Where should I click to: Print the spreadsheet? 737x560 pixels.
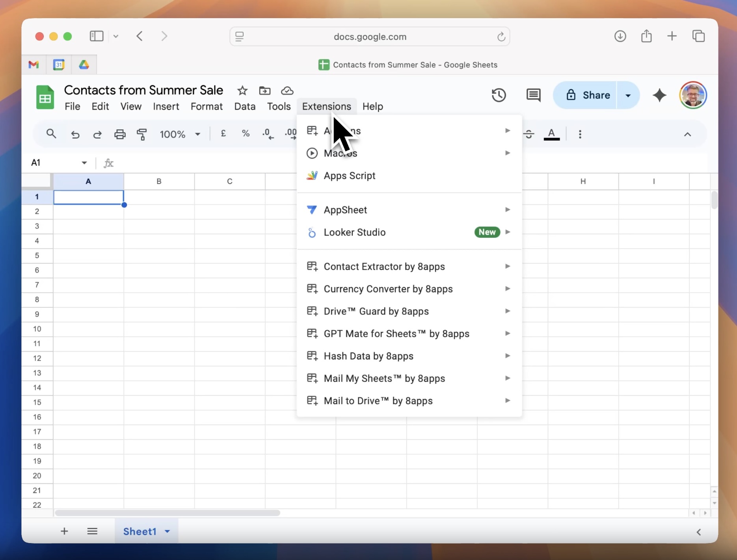[x=119, y=134]
